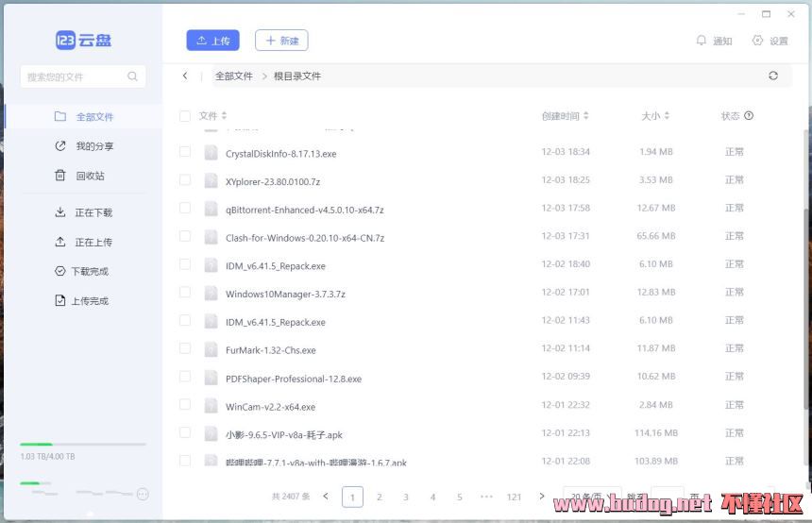812x523 pixels.
Task: Click the 上传 upload button
Action: (212, 41)
